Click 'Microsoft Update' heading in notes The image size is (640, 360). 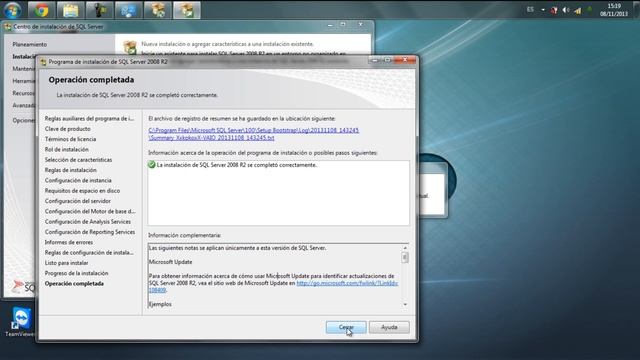pos(170,262)
